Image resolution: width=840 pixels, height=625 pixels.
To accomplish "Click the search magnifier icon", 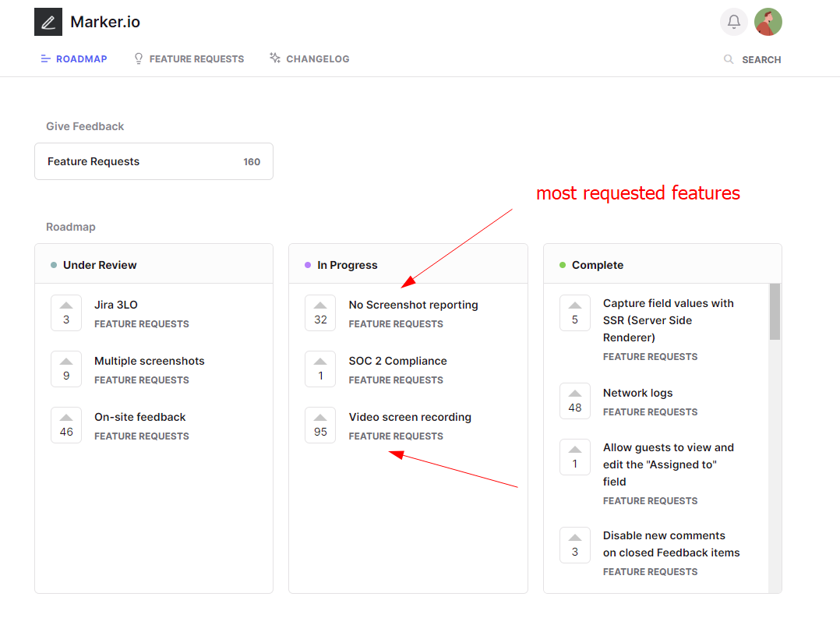I will [x=729, y=59].
